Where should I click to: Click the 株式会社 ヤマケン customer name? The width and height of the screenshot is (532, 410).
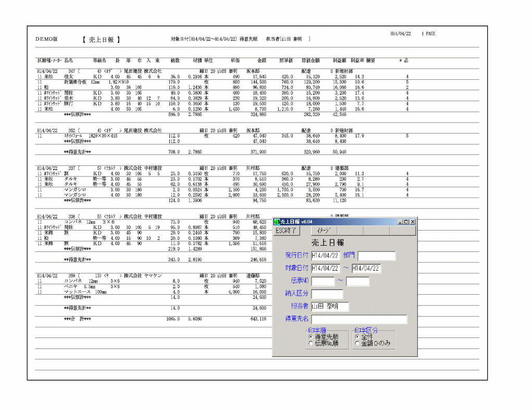pos(142,276)
